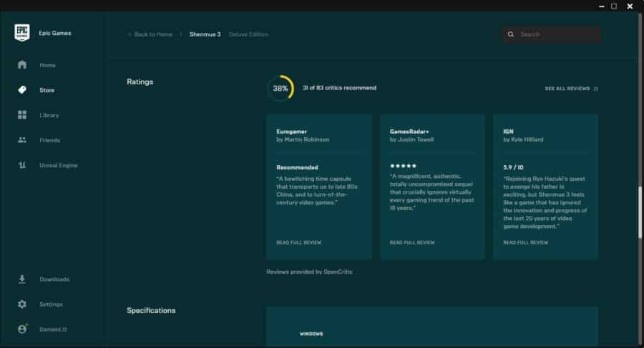Click the Specifications section heading
The height and width of the screenshot is (348, 644).
151,311
